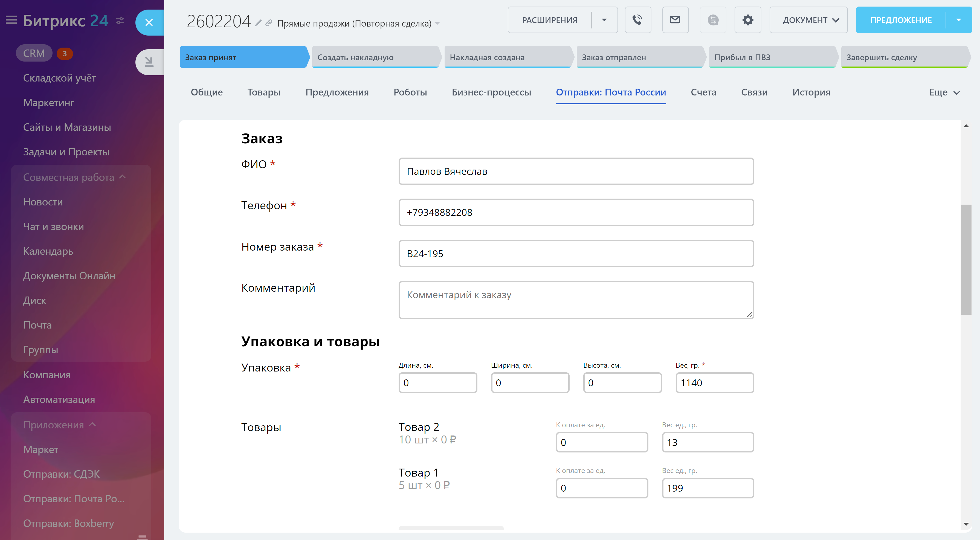
Task: Open Чат и звонки
Action: (x=53, y=227)
